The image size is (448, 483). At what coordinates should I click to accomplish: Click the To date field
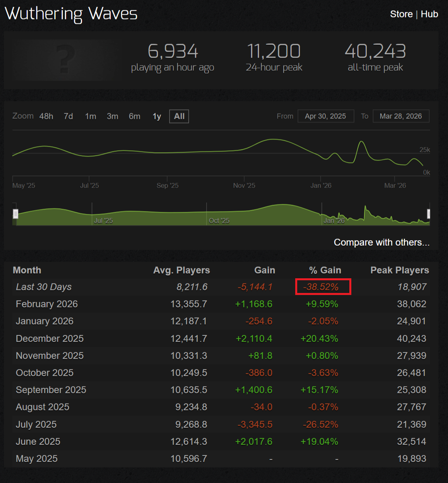pyautogui.click(x=401, y=116)
